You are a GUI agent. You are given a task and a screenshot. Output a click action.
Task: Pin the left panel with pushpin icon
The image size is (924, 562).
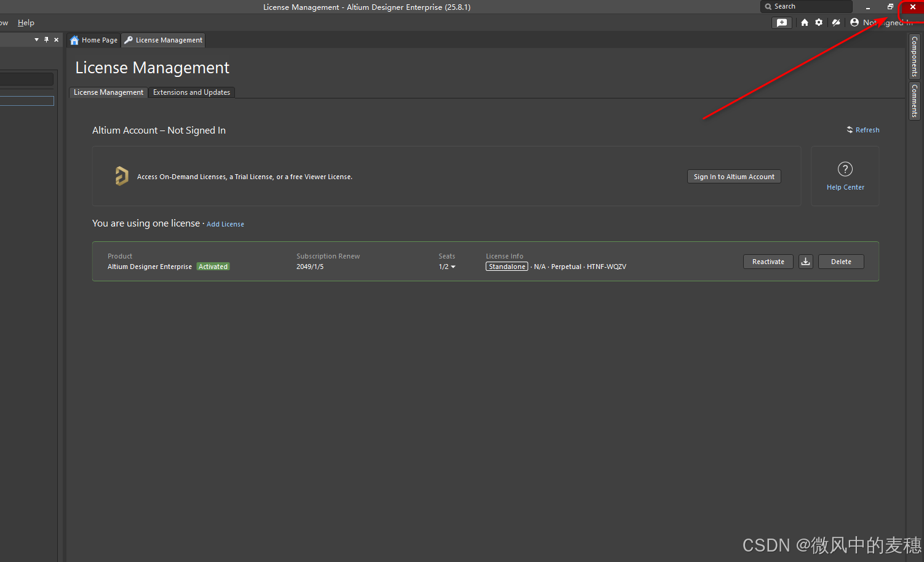(46, 39)
